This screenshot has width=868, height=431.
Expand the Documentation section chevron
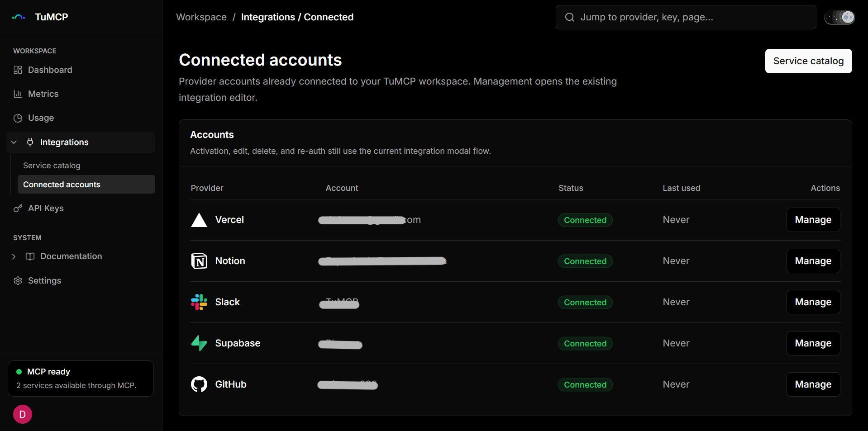(x=14, y=256)
